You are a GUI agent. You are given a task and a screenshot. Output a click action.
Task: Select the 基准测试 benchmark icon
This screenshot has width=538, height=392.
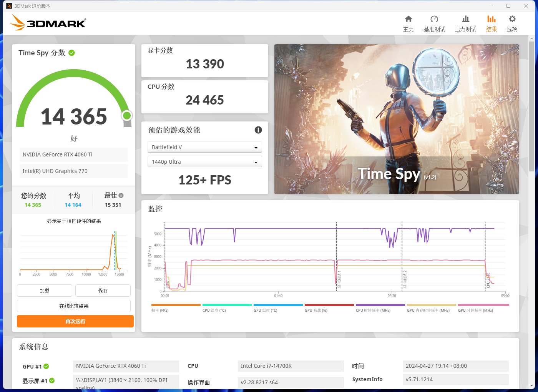pos(434,23)
